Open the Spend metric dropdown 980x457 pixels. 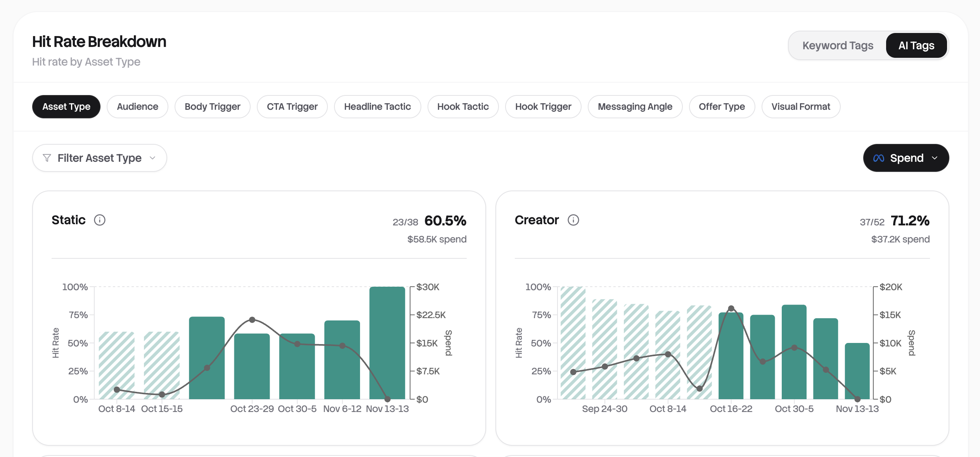click(906, 158)
